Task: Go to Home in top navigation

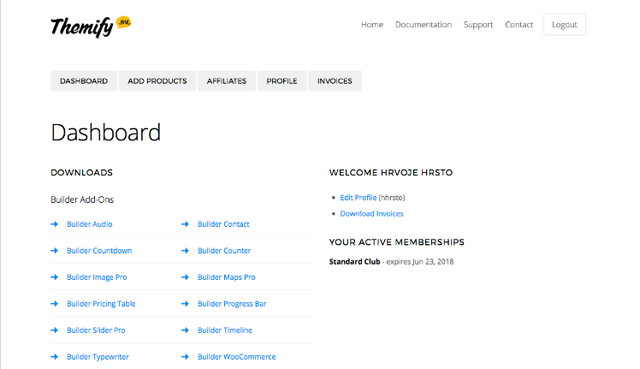Action: click(372, 24)
